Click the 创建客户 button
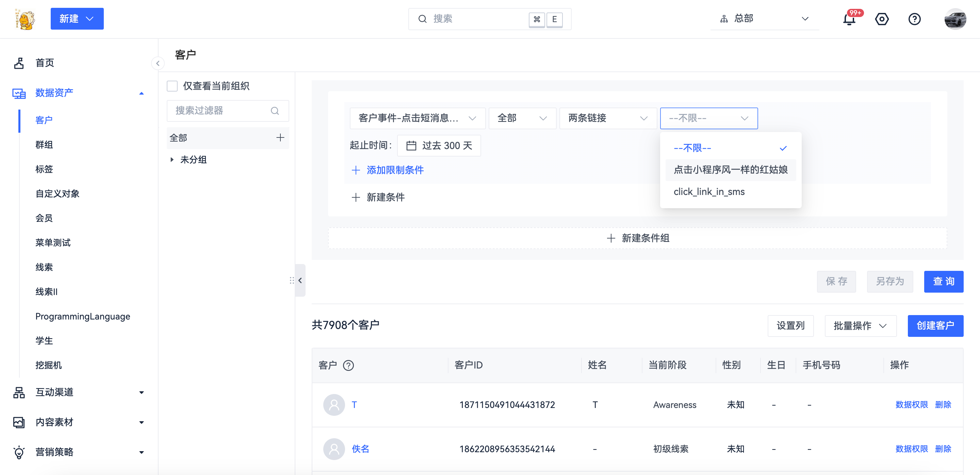Image resolution: width=980 pixels, height=475 pixels. click(935, 326)
